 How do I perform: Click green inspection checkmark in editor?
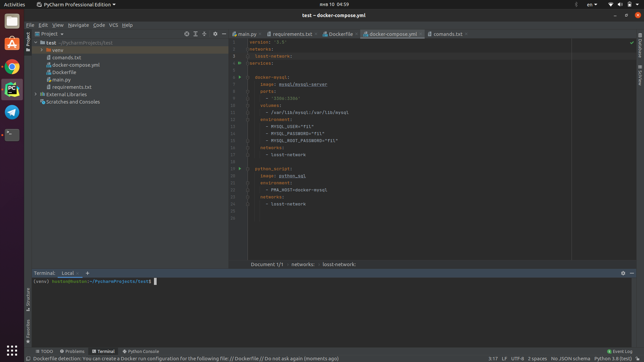[632, 43]
